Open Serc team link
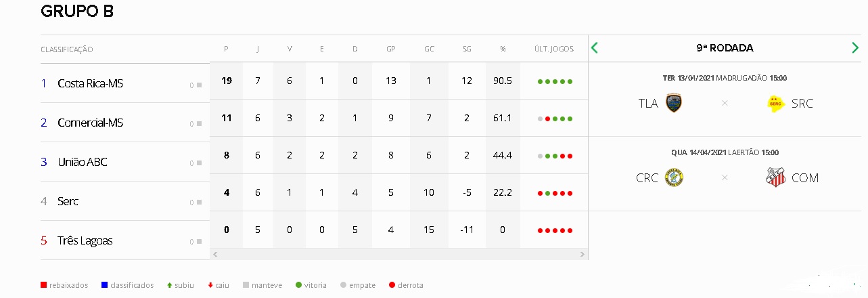The image size is (868, 298). coord(68,201)
